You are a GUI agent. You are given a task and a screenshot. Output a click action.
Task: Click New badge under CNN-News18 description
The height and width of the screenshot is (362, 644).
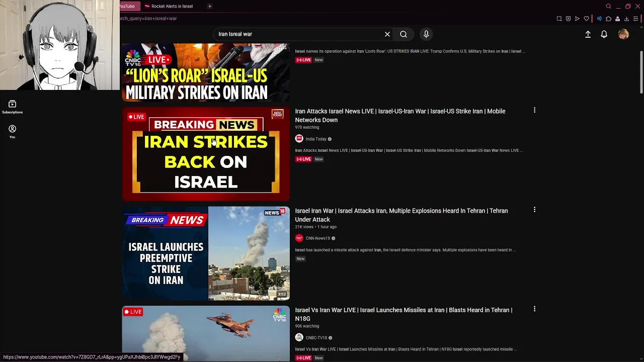coord(300,258)
